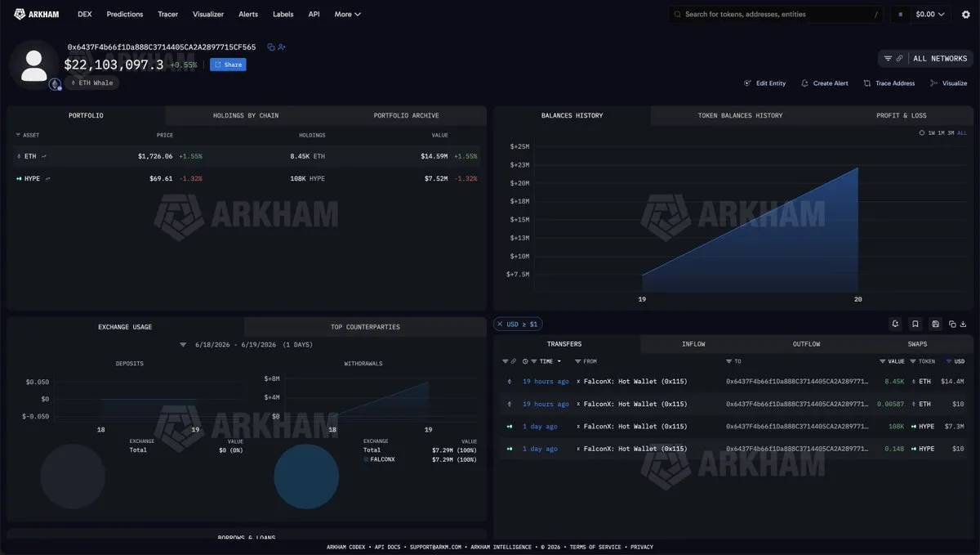Open the Alerts nav item
This screenshot has width=980, height=555.
[248, 14]
